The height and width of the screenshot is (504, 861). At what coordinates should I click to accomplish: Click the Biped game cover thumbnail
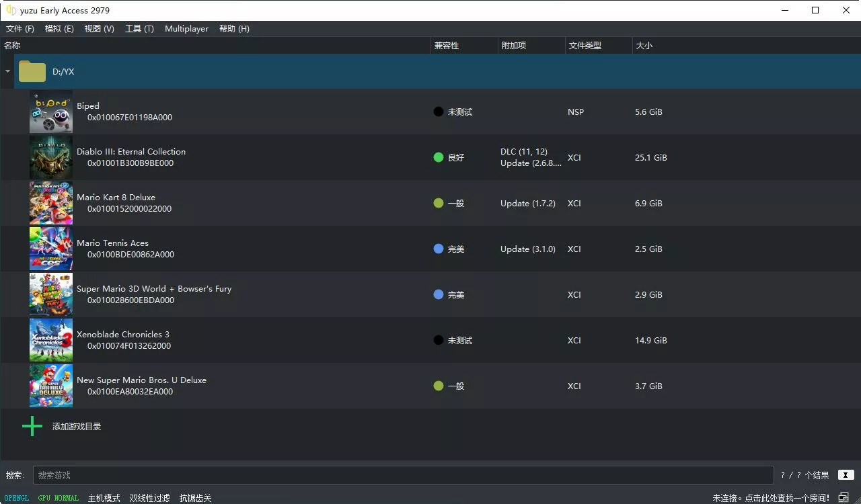(51, 112)
